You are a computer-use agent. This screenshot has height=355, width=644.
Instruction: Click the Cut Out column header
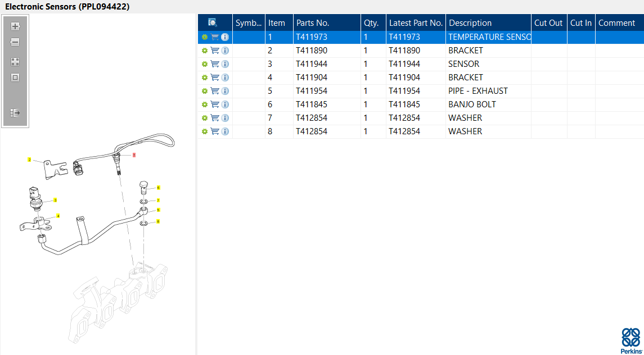point(549,23)
